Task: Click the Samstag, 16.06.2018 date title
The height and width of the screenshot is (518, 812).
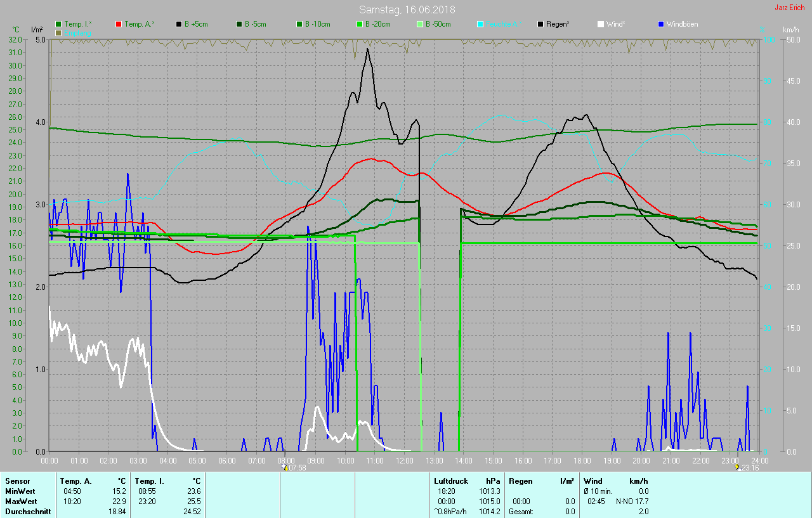Action: [407, 10]
